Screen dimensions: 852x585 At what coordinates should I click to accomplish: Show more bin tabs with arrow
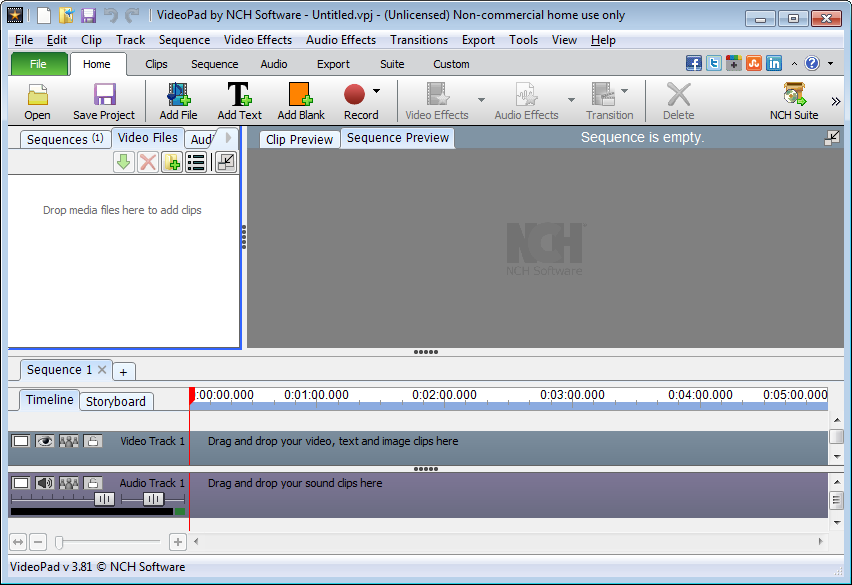[229, 138]
